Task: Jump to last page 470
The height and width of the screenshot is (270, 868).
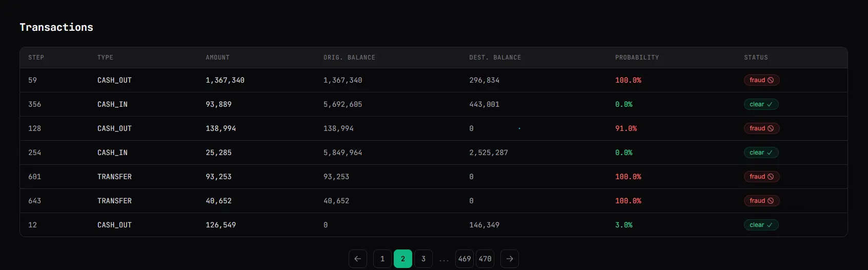Action: [485, 259]
